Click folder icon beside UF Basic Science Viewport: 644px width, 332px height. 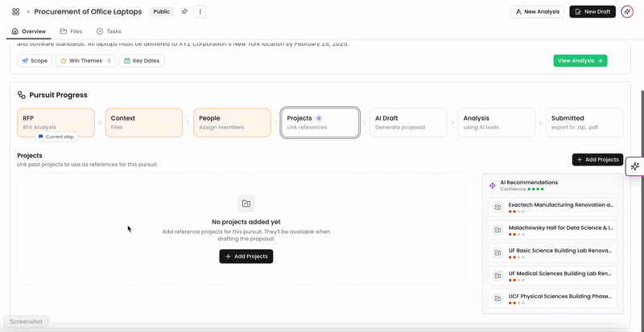click(497, 252)
